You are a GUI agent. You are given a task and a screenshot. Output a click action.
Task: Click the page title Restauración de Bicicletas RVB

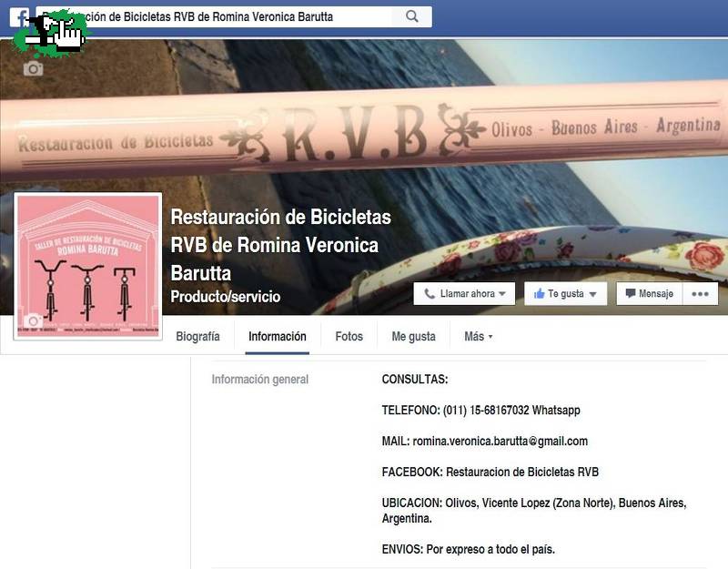coord(281,245)
